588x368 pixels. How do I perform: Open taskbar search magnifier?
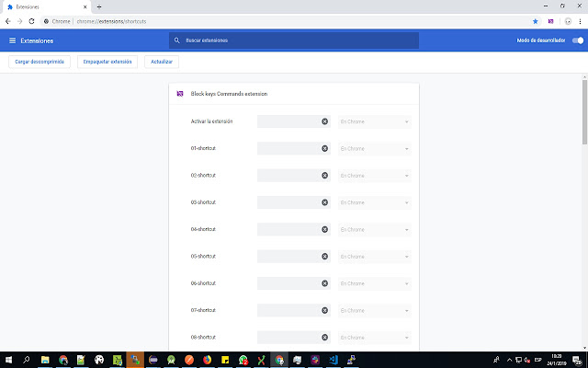[27, 360]
